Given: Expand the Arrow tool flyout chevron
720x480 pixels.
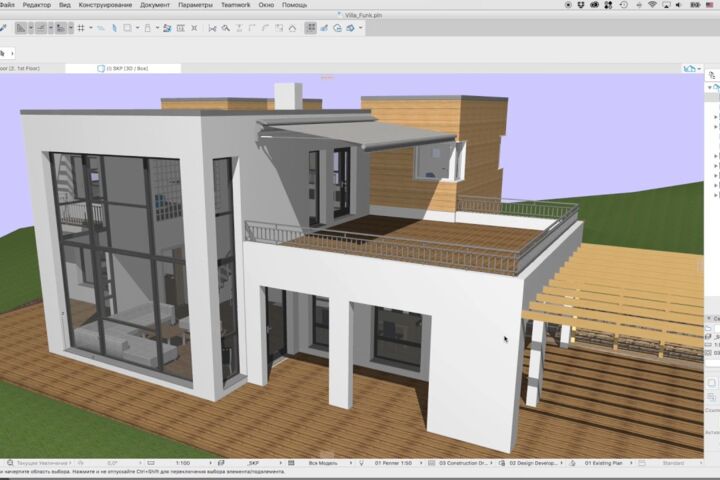Looking at the screenshot, I should pos(12,53).
